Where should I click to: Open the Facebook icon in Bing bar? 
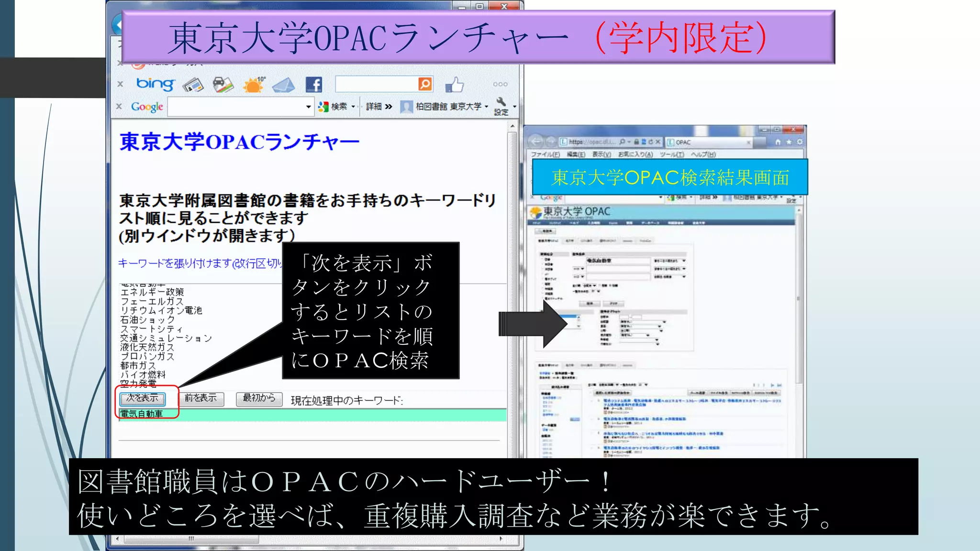coord(314,85)
